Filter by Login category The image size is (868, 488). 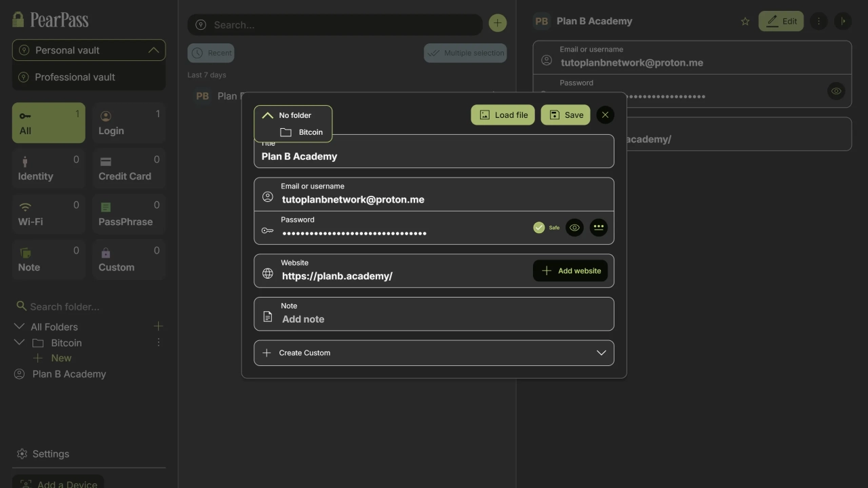(129, 123)
